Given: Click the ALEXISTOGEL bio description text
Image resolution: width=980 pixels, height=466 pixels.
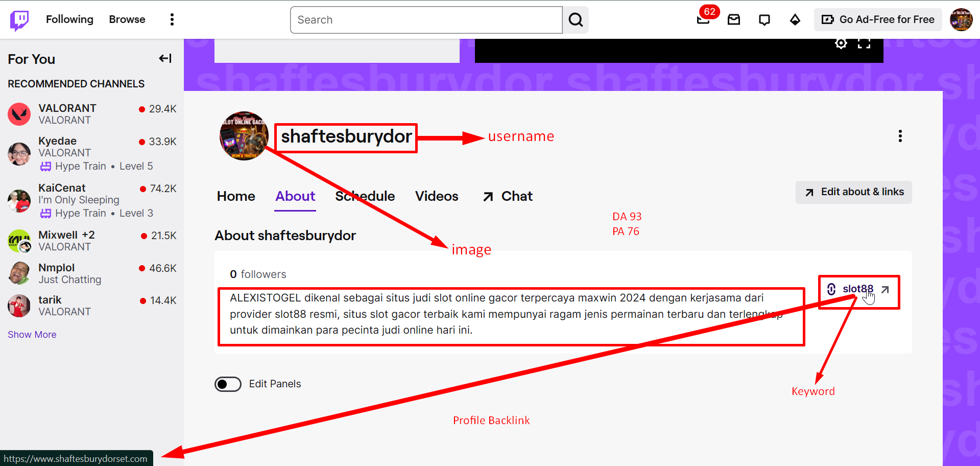Looking at the screenshot, I should pos(507,314).
